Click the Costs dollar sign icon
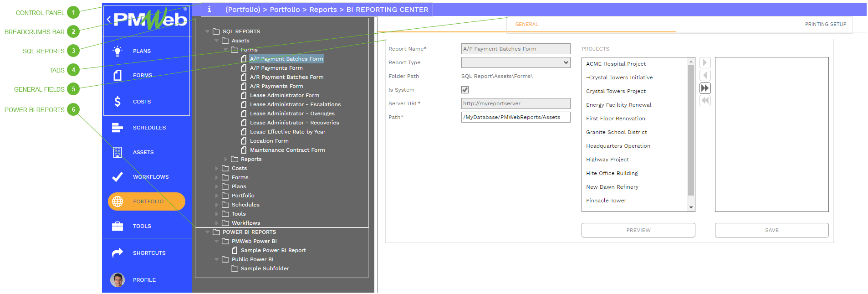 coord(117,102)
